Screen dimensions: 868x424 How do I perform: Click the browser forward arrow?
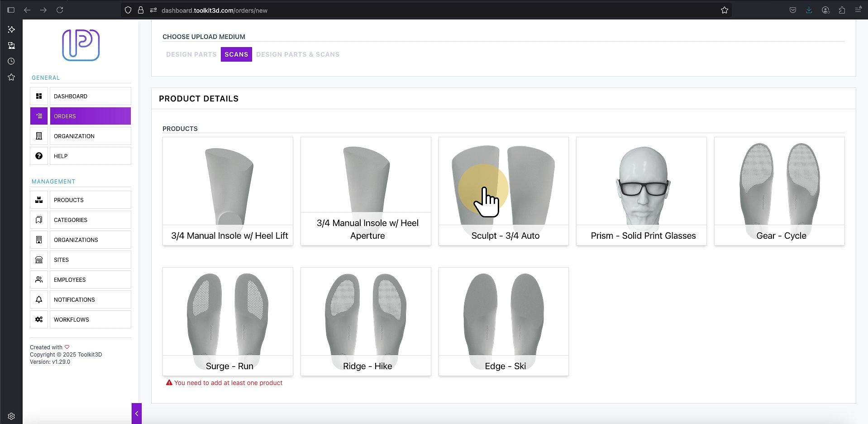(43, 10)
